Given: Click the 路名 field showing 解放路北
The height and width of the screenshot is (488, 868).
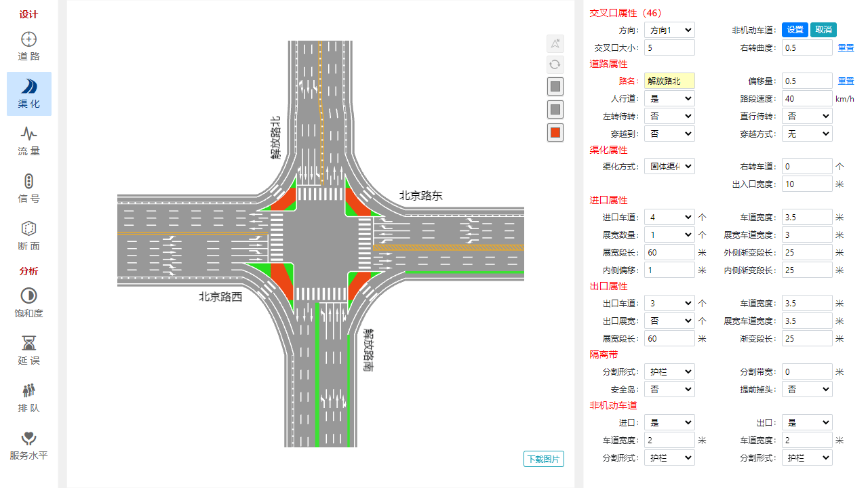Looking at the screenshot, I should pos(669,81).
